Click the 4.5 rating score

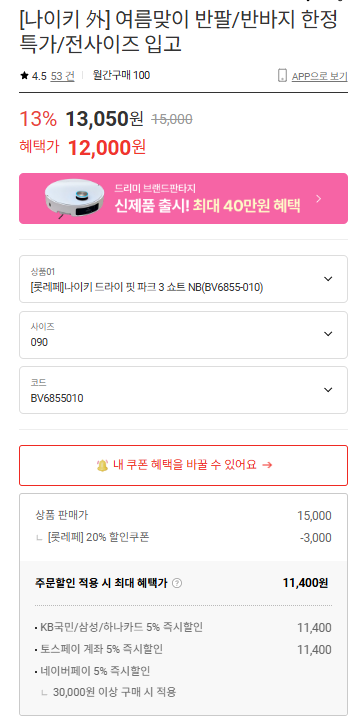pos(39,76)
